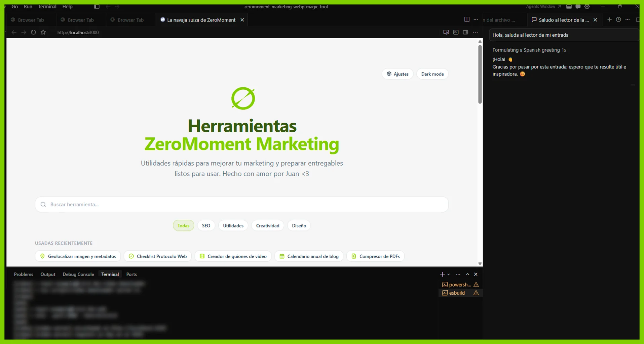Filter by Utilidades category

233,225
